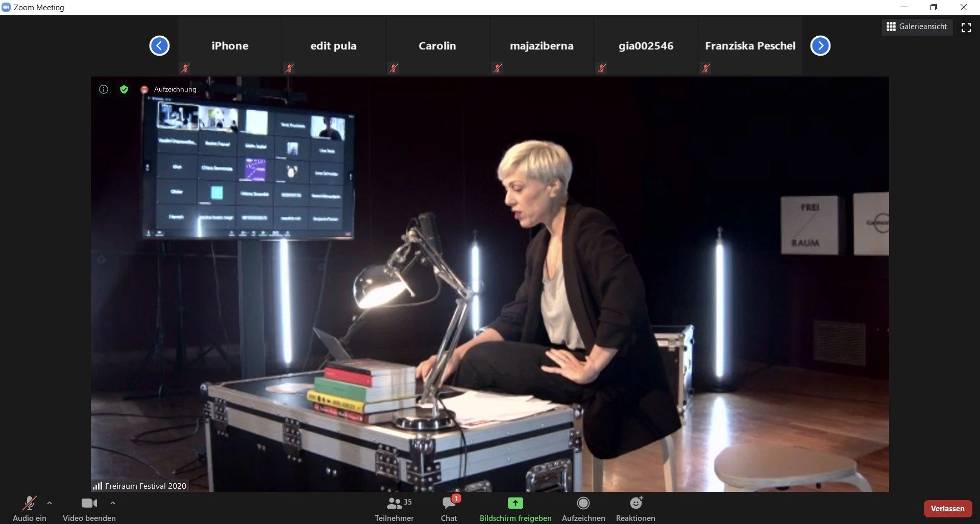Stop camera with Video beenden
The image size is (980, 524).
click(89, 508)
